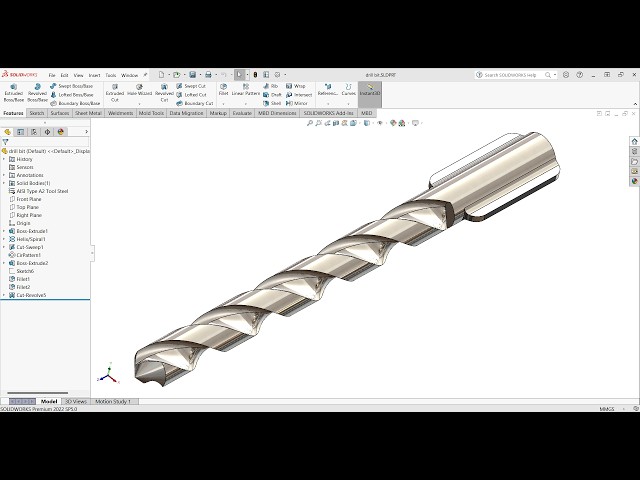Open Home icon in right task pane

point(634,141)
